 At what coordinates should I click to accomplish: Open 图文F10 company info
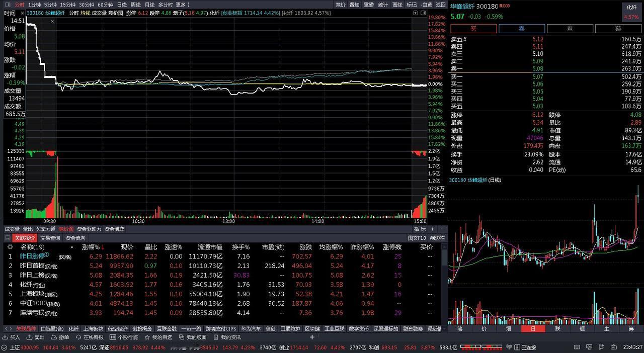pos(417,238)
